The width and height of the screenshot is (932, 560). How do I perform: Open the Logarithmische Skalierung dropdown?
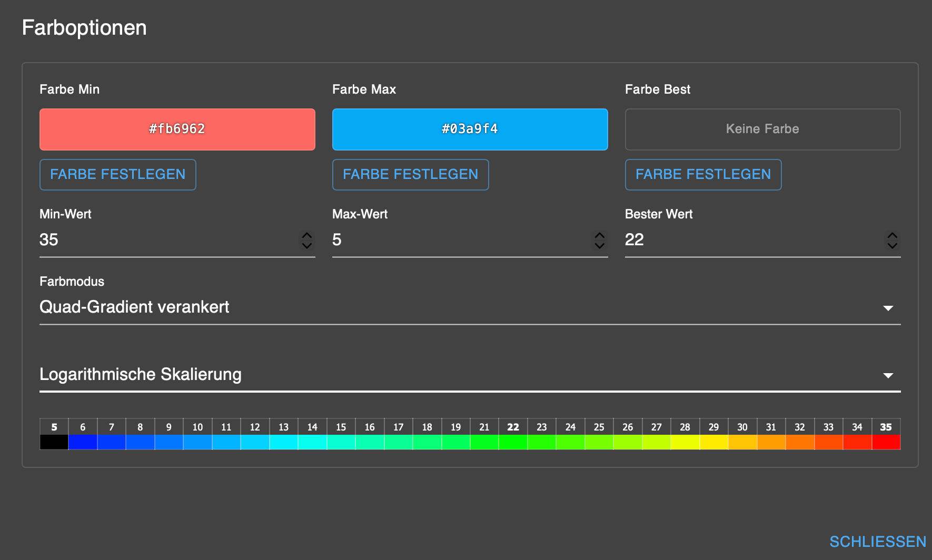pos(470,375)
